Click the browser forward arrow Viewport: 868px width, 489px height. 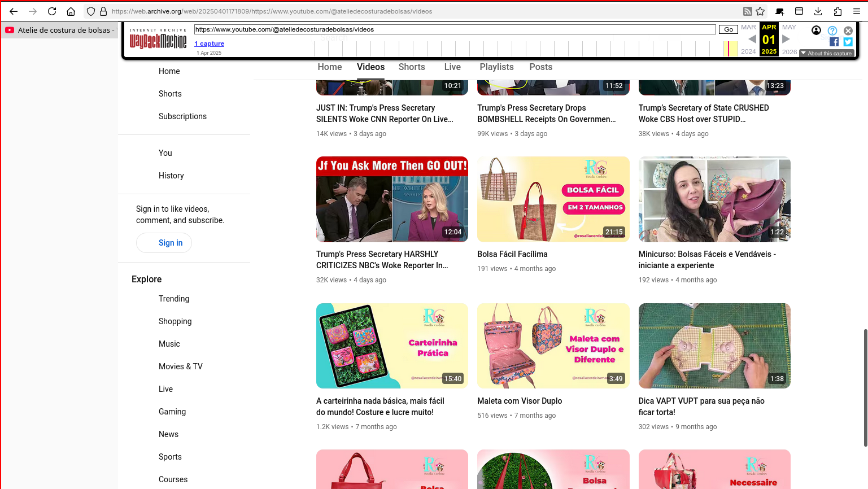[x=33, y=11]
